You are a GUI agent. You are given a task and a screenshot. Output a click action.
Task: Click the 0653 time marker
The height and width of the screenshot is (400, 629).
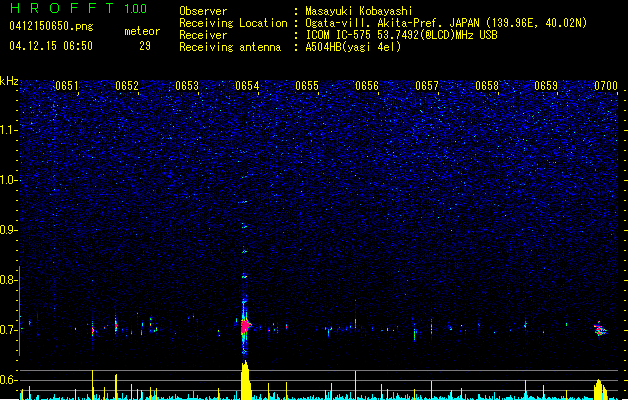point(187,86)
